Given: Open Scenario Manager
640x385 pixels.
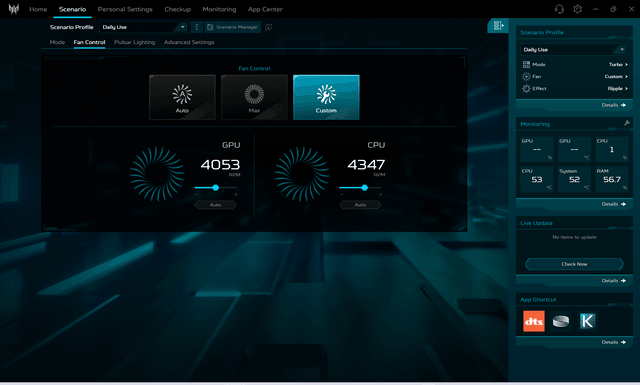Looking at the screenshot, I should (x=233, y=27).
